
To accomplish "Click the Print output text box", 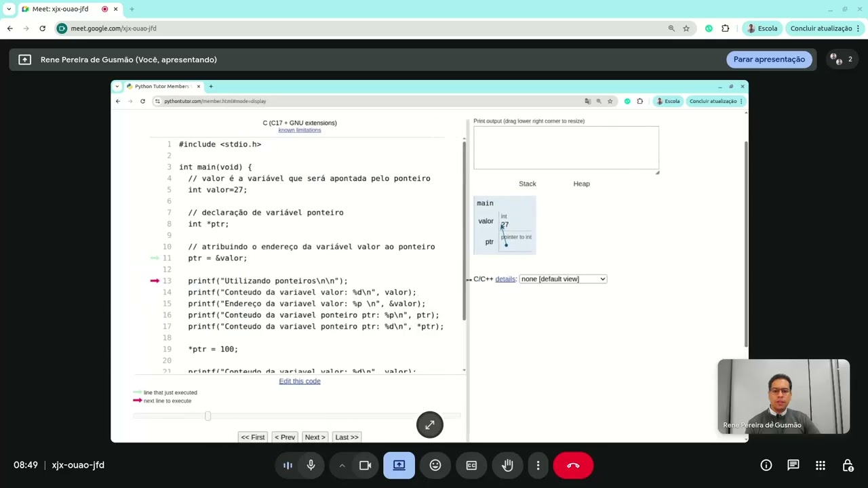I will point(566,148).
